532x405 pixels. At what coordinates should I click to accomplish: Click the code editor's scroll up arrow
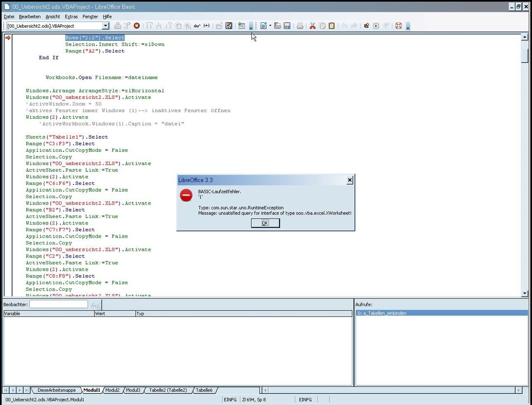coord(525,37)
